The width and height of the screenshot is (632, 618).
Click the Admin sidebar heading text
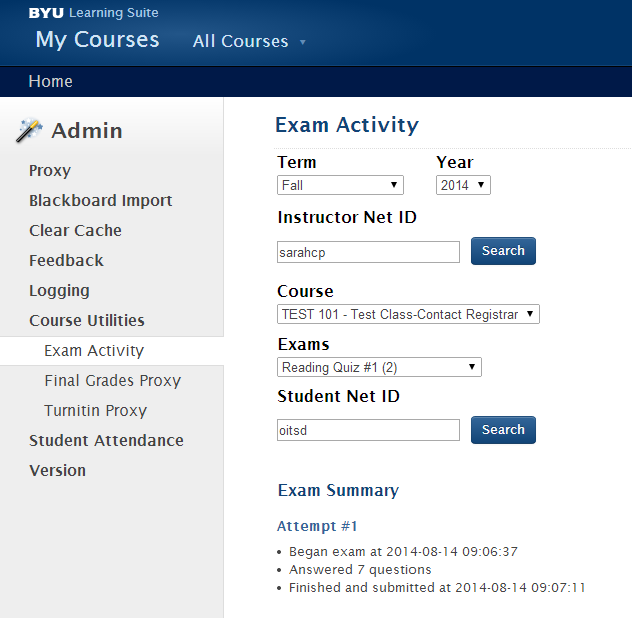87,131
